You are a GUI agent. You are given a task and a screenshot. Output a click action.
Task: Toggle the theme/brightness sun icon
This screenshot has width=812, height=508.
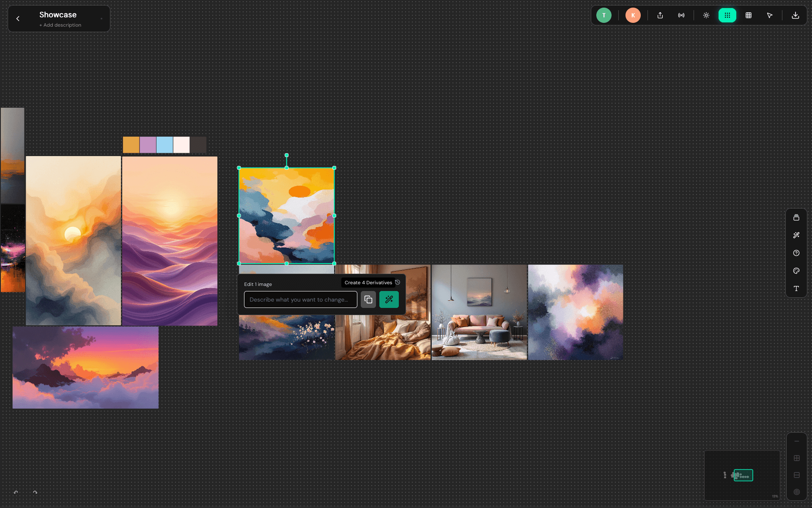click(x=706, y=15)
